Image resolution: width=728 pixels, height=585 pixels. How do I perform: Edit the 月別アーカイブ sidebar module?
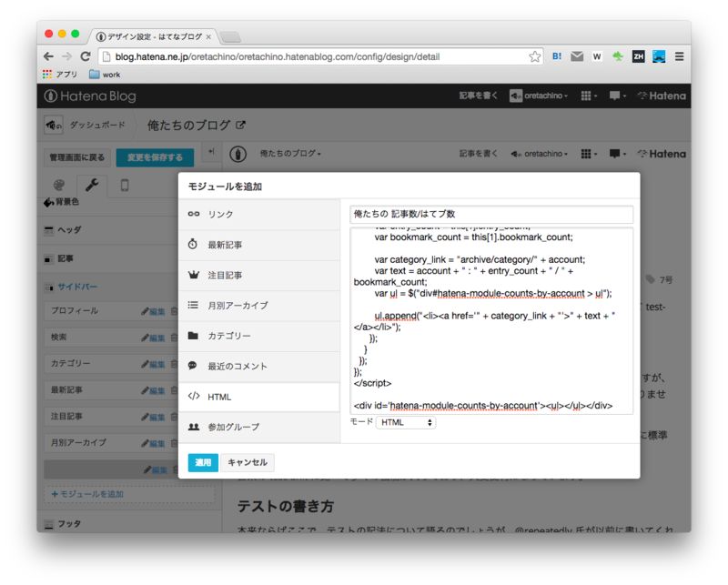(x=153, y=444)
